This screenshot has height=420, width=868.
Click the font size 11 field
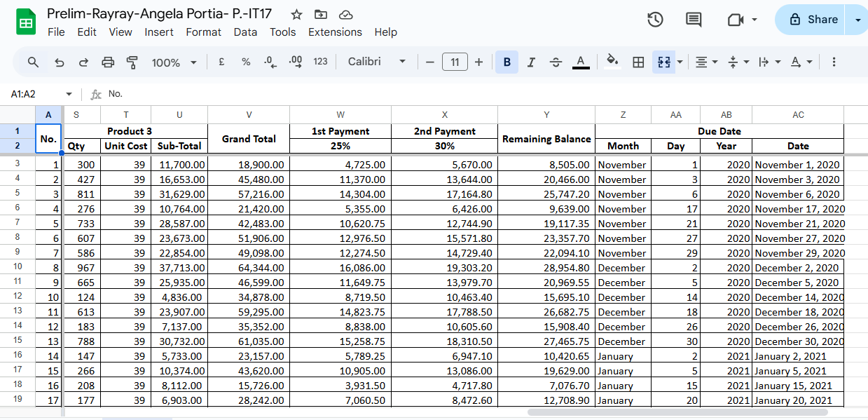pyautogui.click(x=455, y=62)
